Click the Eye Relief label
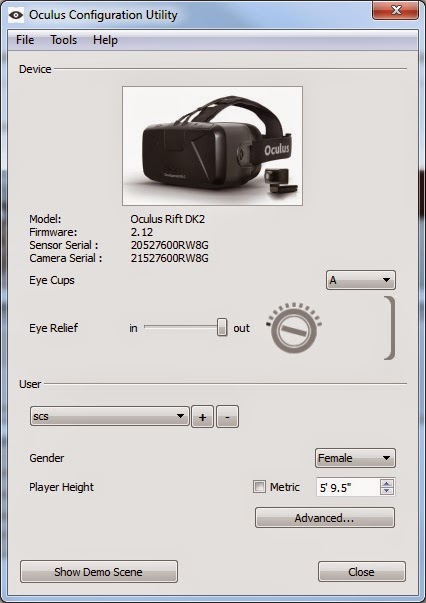This screenshot has height=603, width=426. (x=53, y=328)
